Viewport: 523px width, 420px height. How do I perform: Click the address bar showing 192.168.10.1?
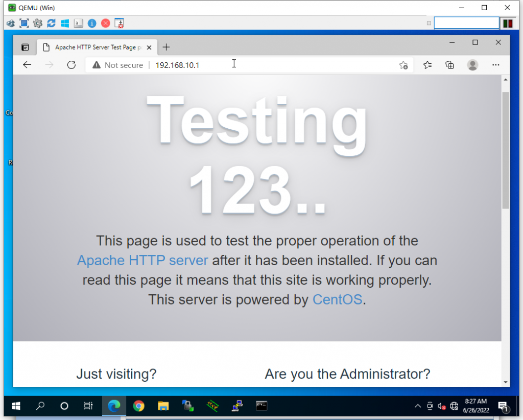click(276, 65)
